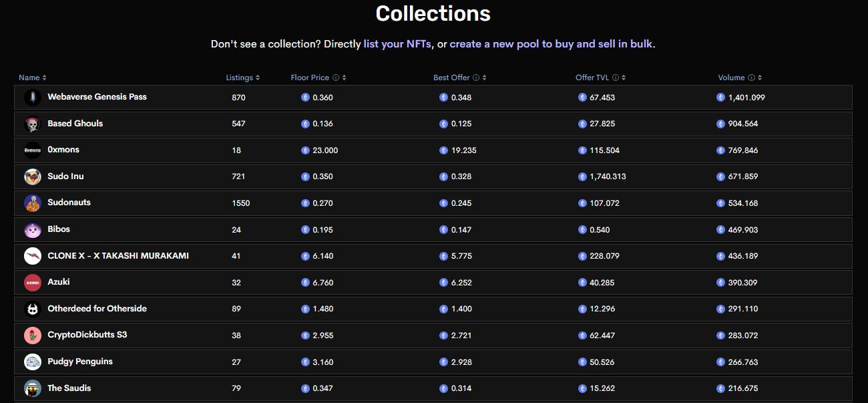Image resolution: width=868 pixels, height=403 pixels.
Task: Click the Best Offer column header
Action: point(451,78)
